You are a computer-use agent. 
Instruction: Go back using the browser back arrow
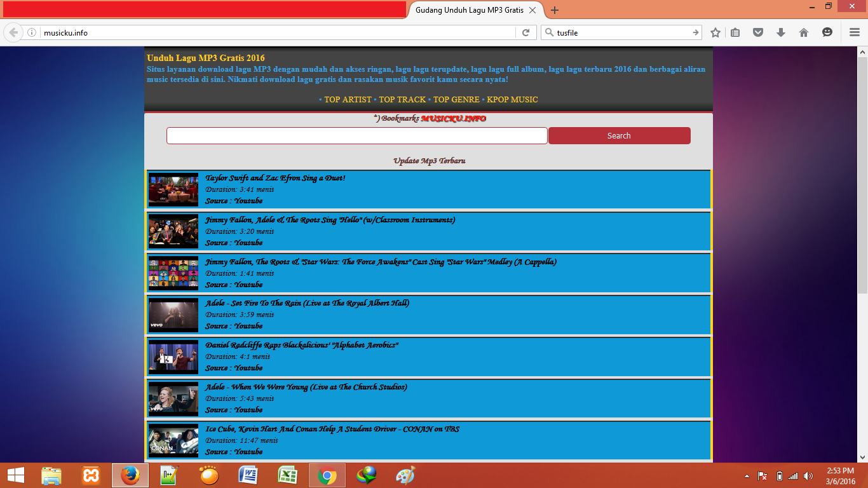pos(13,32)
